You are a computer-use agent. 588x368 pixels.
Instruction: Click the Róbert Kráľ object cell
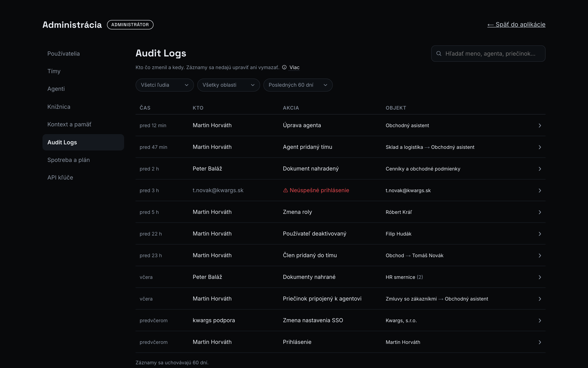(399, 212)
